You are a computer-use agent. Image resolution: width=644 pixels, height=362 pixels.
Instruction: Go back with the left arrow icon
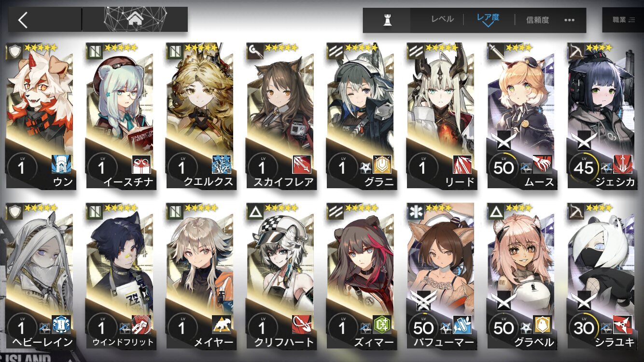(x=23, y=20)
